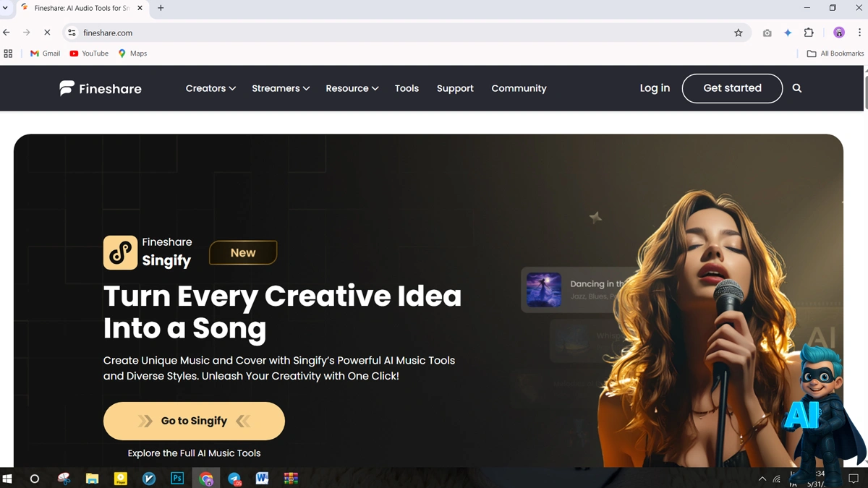
Task: Click the Go to Singify button
Action: click(194, 421)
